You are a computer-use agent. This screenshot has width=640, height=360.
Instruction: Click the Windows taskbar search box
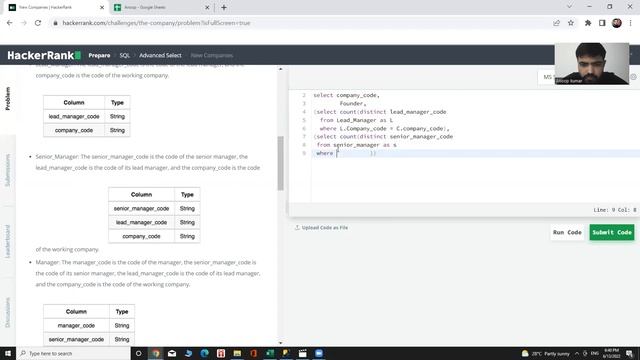click(73, 353)
